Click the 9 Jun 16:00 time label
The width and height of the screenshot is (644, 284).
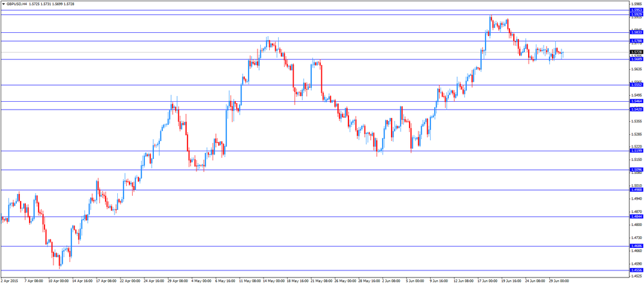pyautogui.click(x=439, y=281)
